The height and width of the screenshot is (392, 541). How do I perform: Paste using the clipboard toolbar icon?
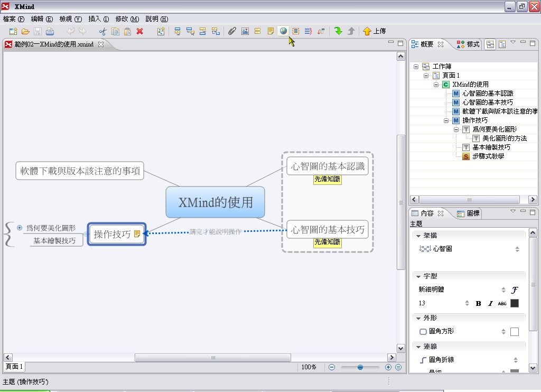pyautogui.click(x=127, y=31)
